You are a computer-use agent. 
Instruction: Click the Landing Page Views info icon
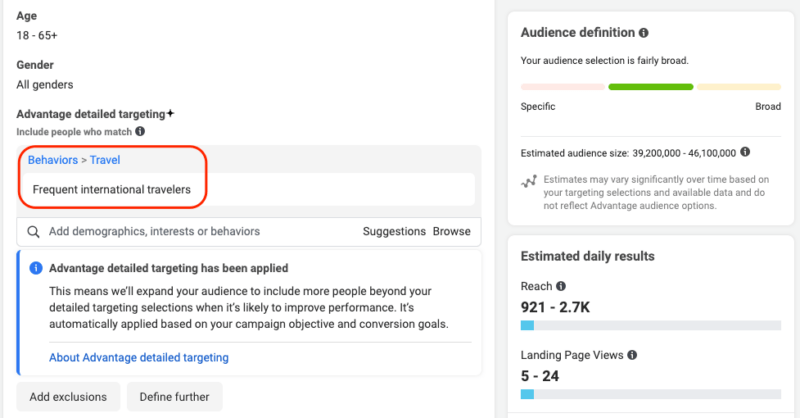tap(632, 355)
